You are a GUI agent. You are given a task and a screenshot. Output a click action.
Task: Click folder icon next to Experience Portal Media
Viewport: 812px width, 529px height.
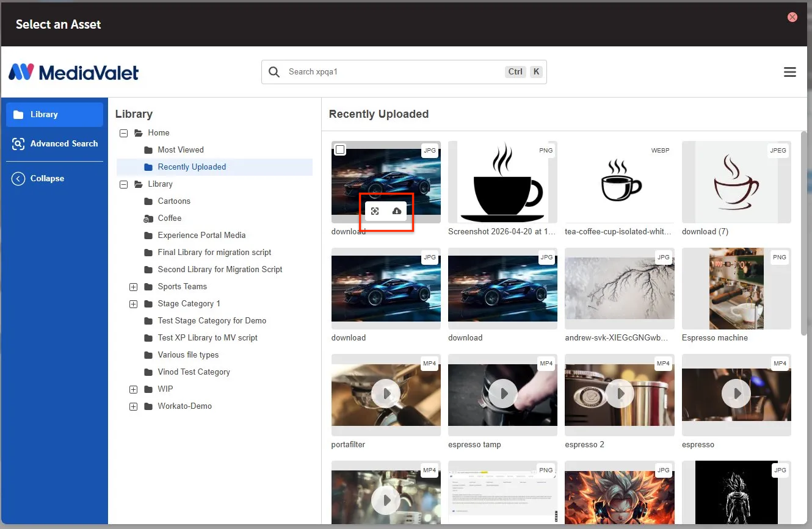[148, 236]
